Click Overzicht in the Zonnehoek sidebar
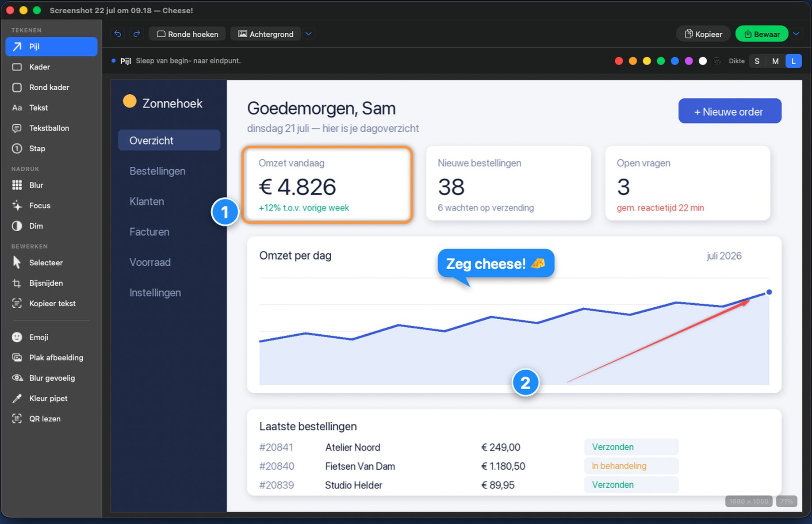Screen dimensions: 812x524 tap(169, 140)
